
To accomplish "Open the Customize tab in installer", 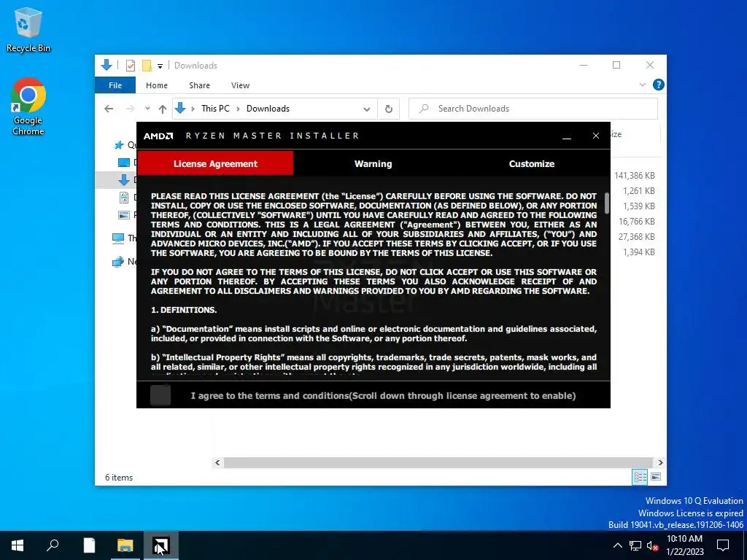I will 531,163.
